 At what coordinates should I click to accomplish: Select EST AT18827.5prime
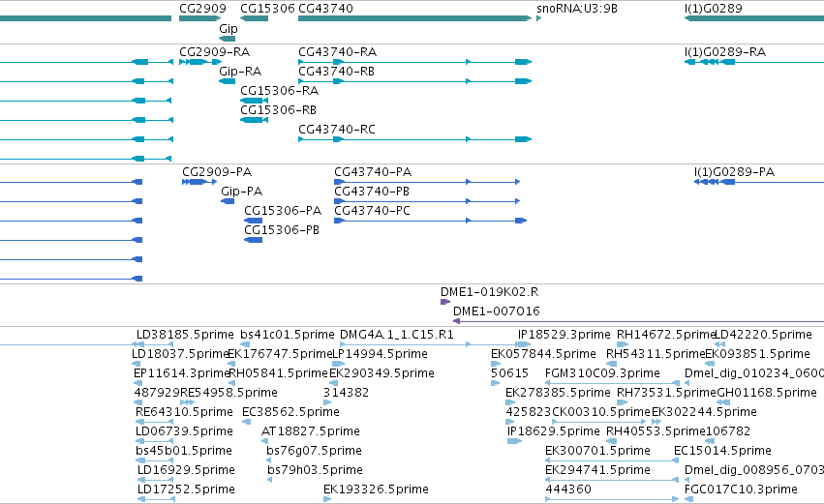click(x=311, y=431)
